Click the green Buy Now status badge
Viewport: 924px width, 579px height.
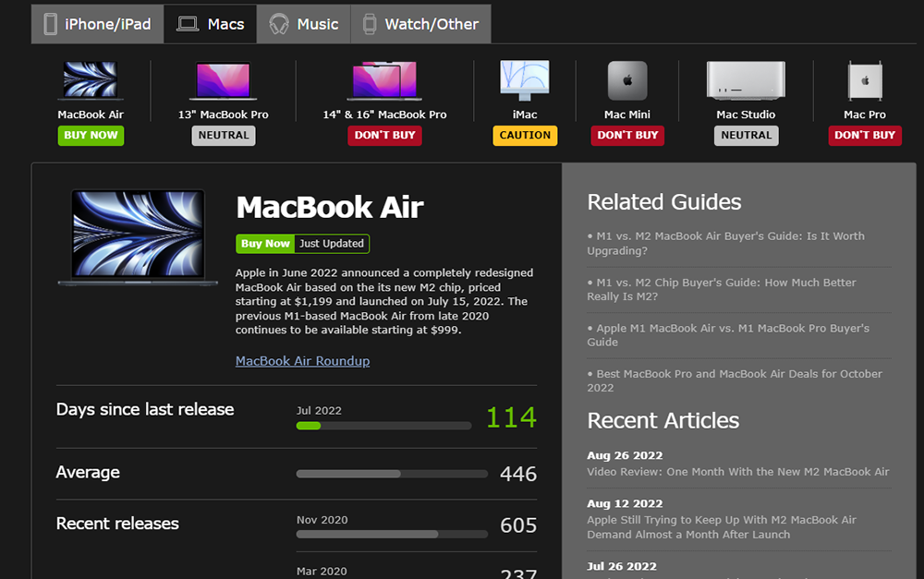265,244
